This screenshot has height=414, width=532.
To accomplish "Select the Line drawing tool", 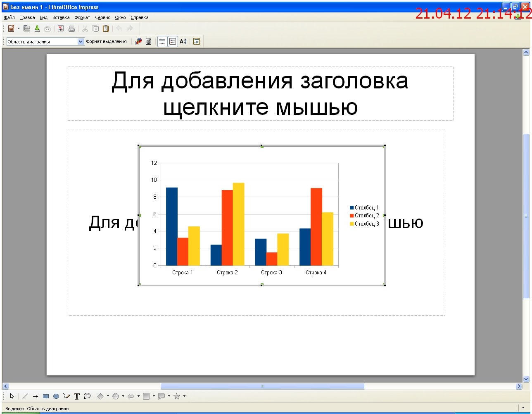I will 25,396.
